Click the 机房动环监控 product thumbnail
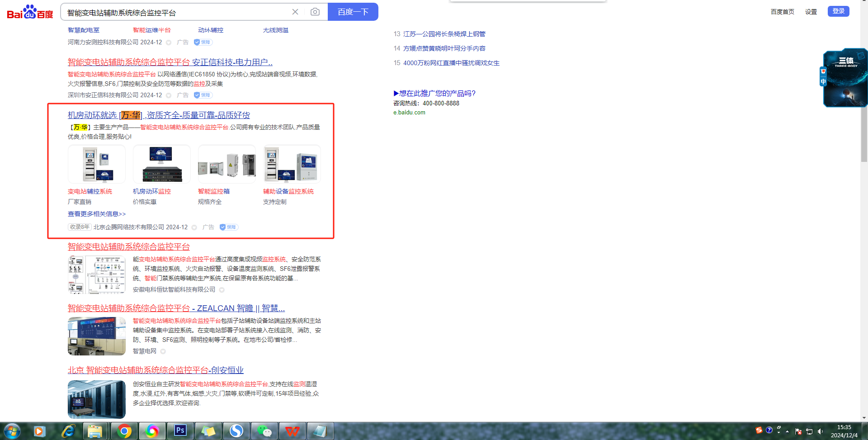The image size is (868, 440). pyautogui.click(x=162, y=164)
